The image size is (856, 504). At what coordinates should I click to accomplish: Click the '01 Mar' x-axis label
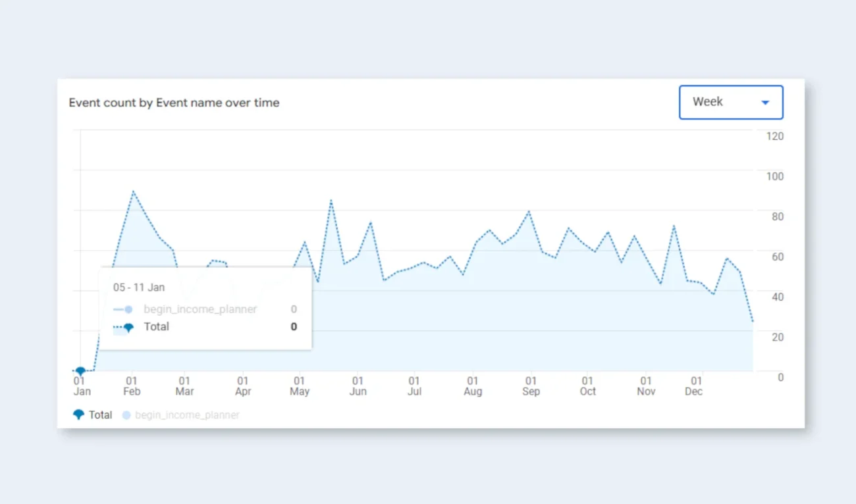(x=184, y=386)
